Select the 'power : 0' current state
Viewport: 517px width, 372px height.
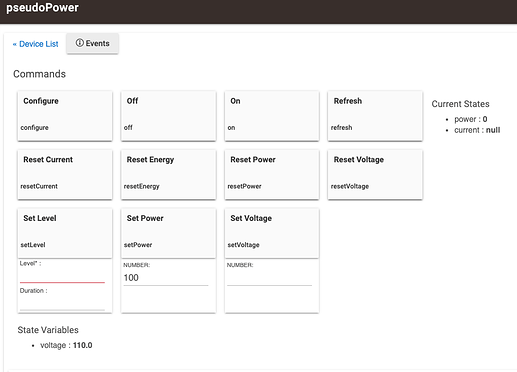pos(470,119)
